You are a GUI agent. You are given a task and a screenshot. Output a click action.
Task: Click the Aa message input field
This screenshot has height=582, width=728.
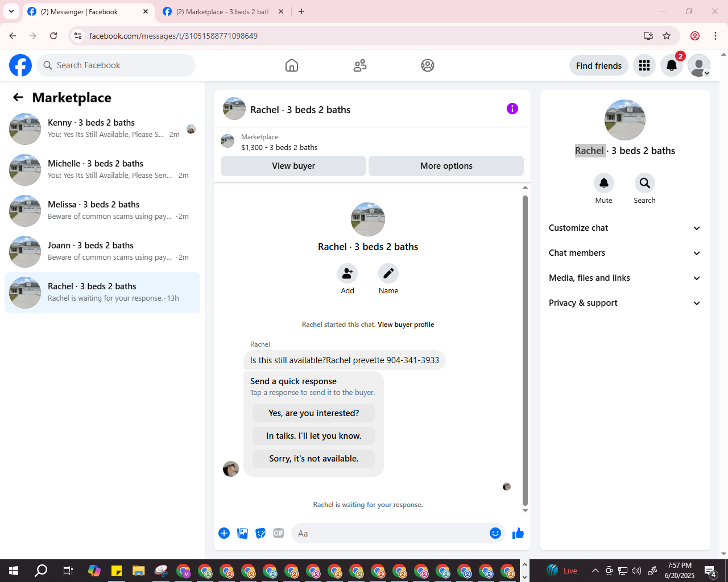pos(390,533)
